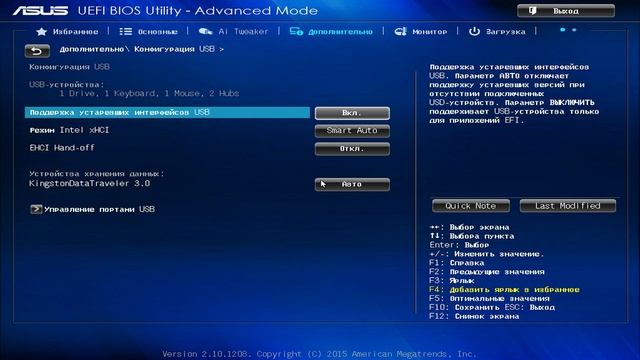Screen dimensions: 640x360
Task: Click the back arrow button
Action: pos(37,51)
